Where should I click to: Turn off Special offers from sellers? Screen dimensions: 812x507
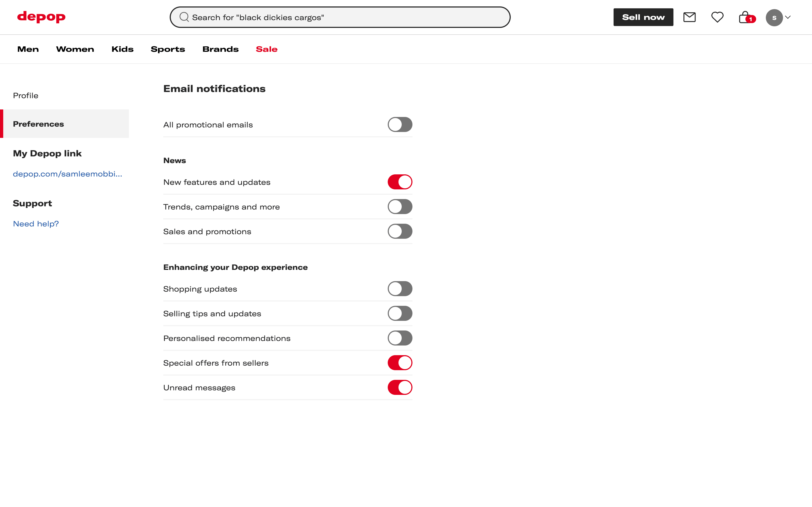pyautogui.click(x=400, y=363)
